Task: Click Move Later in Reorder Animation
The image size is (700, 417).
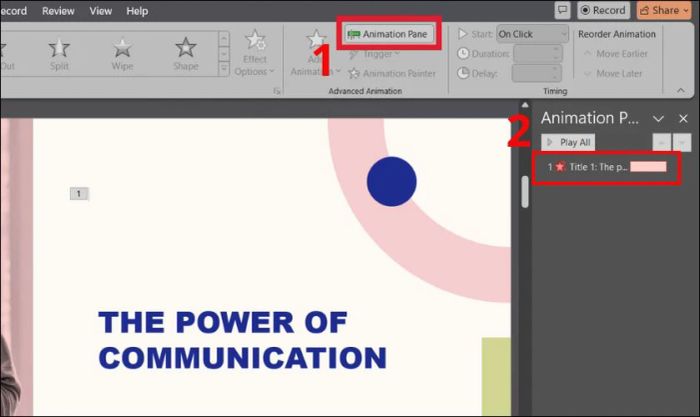Action: point(613,73)
